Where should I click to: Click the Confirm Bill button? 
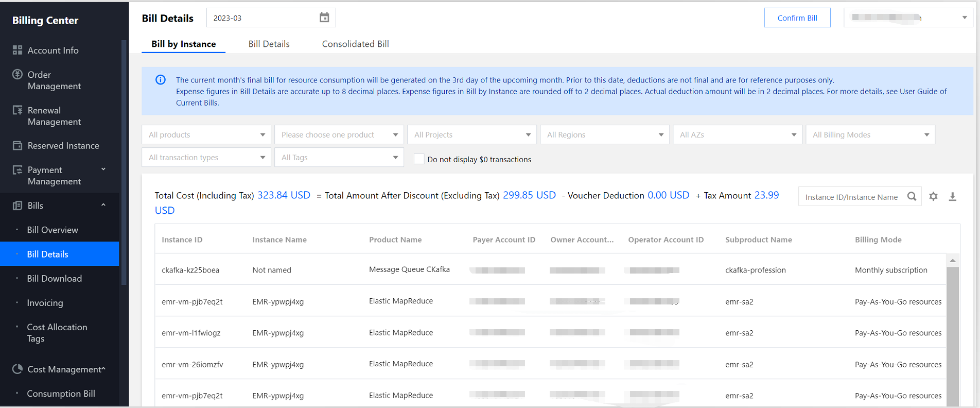(x=797, y=18)
